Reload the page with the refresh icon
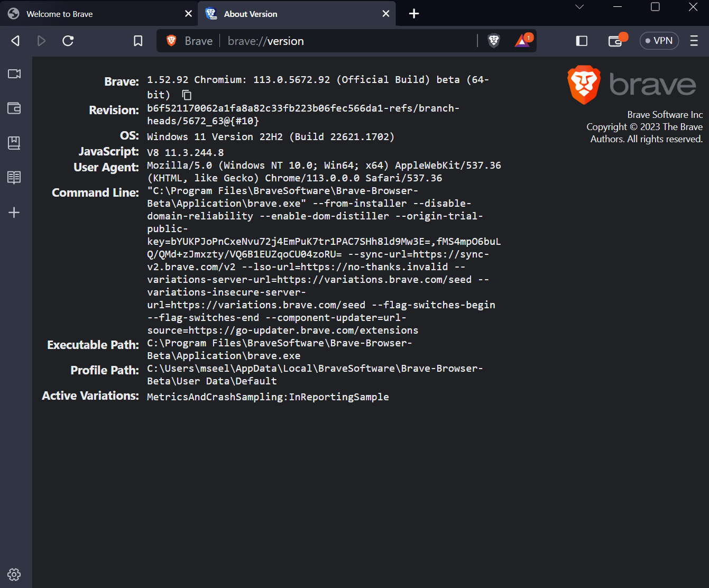The height and width of the screenshot is (588, 709). [68, 41]
